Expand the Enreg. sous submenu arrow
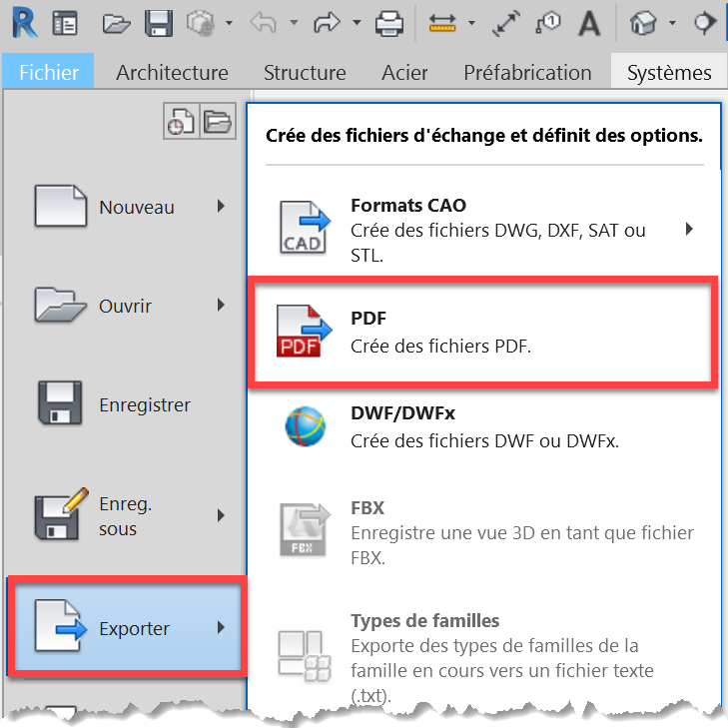 point(221,515)
